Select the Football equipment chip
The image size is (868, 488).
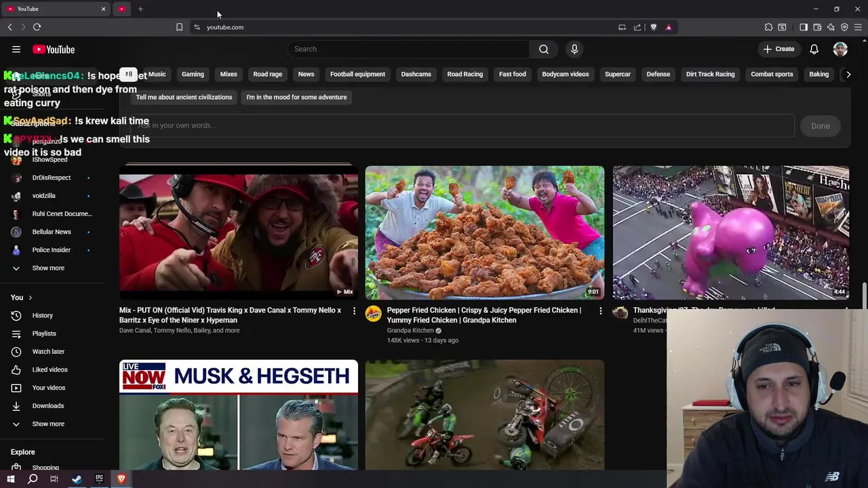pyautogui.click(x=357, y=74)
